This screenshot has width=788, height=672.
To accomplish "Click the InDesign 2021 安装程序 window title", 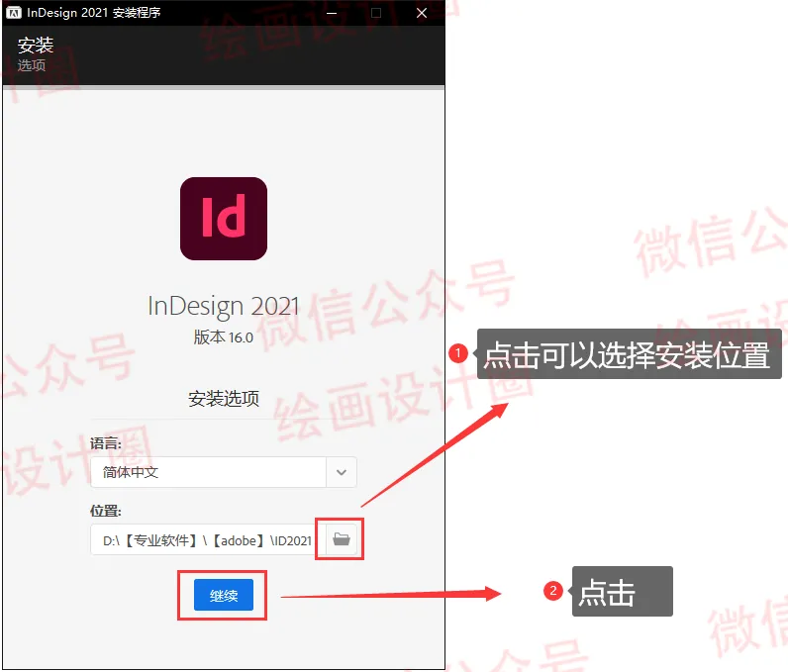I will click(93, 13).
